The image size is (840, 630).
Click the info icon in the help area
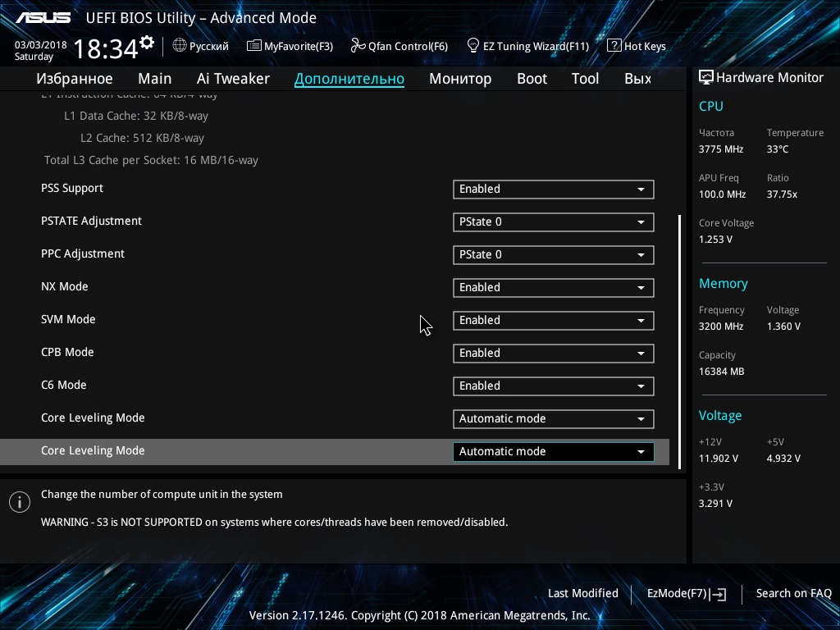click(20, 502)
